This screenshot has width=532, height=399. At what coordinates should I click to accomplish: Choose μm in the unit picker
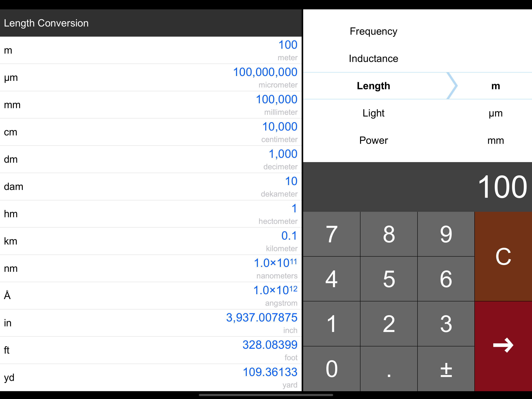[x=495, y=113]
